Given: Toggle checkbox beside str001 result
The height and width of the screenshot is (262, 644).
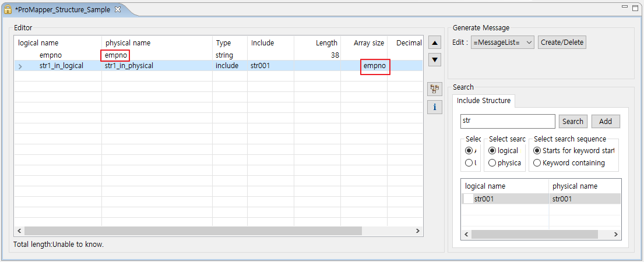Looking at the screenshot, I should click(x=468, y=199).
